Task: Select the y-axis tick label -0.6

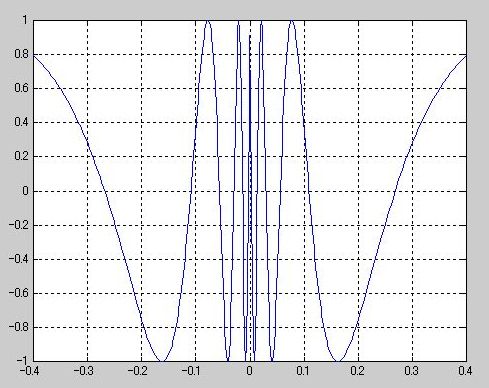Action: tap(19, 293)
